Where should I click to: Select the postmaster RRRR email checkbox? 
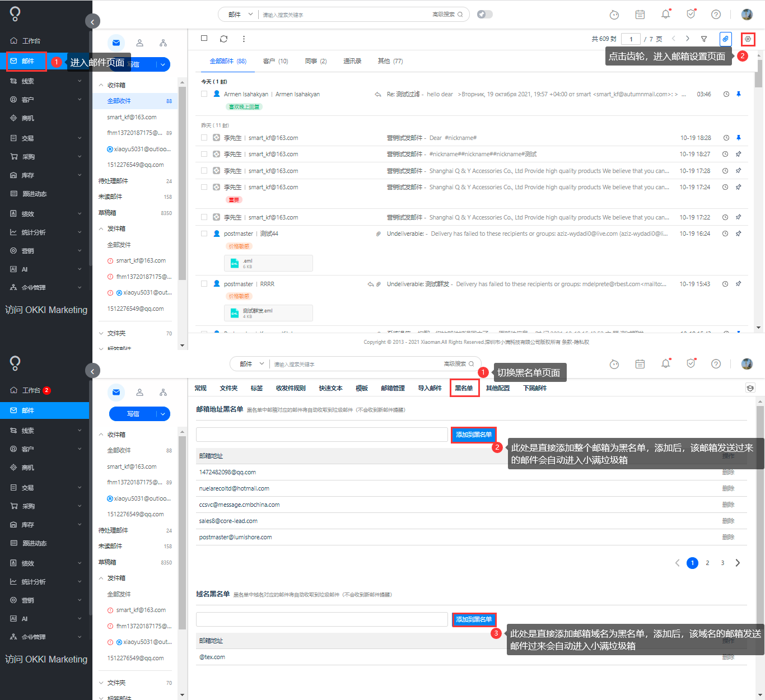[x=204, y=284]
